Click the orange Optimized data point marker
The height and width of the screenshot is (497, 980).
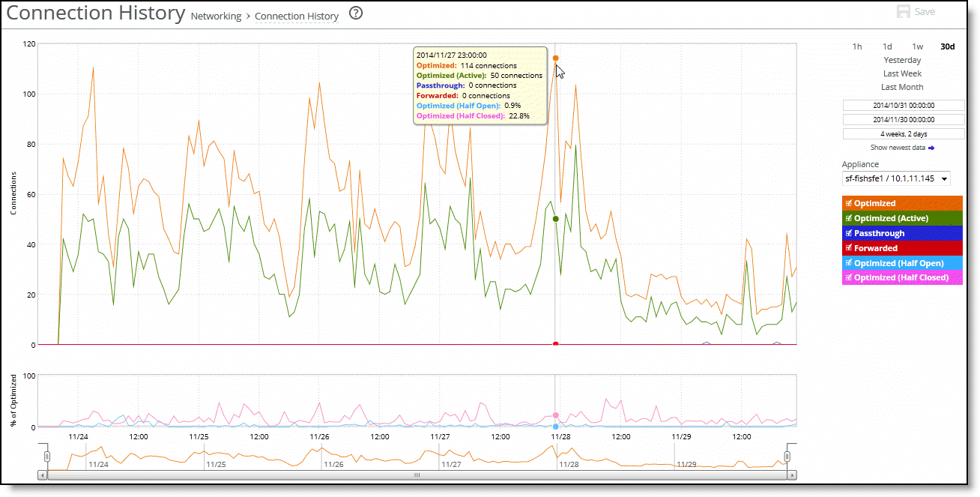click(x=555, y=58)
